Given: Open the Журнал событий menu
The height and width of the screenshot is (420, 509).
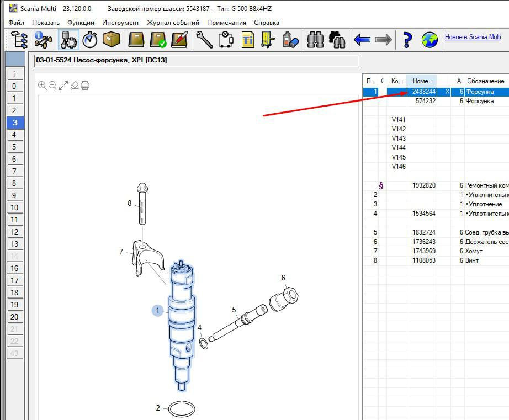Looking at the screenshot, I should tap(173, 23).
